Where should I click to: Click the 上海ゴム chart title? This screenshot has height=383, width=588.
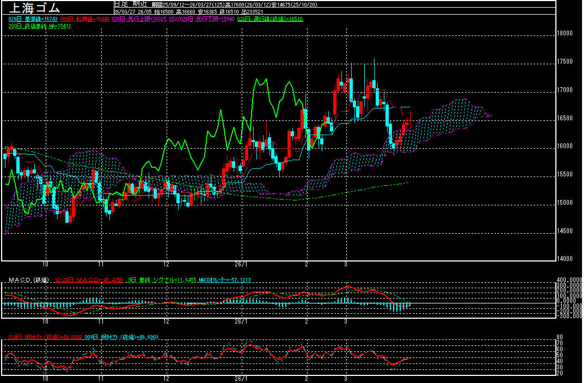(34, 8)
